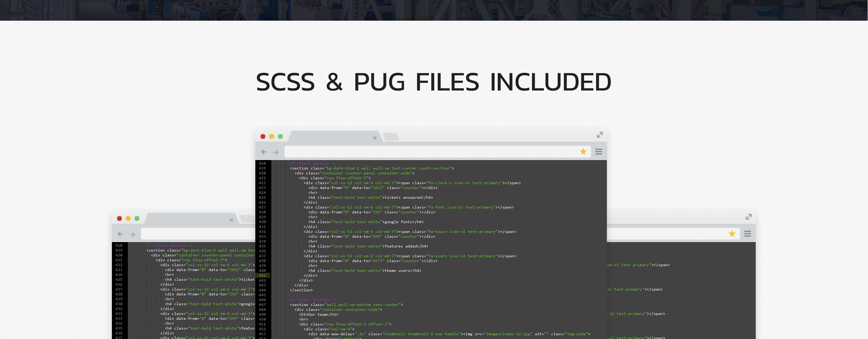Click data-to="3652" line in left editor
Screen dimensions: 868x339
[x=210, y=270]
